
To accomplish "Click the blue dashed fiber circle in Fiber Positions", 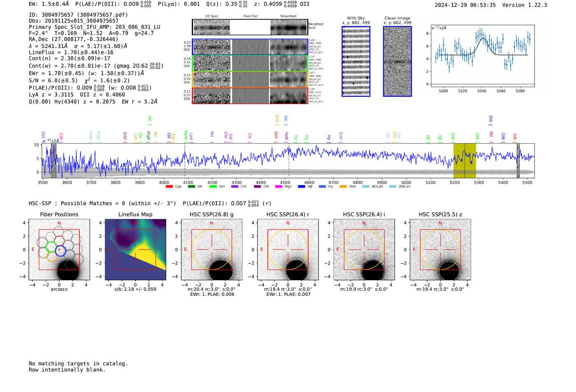I will 60,250.
